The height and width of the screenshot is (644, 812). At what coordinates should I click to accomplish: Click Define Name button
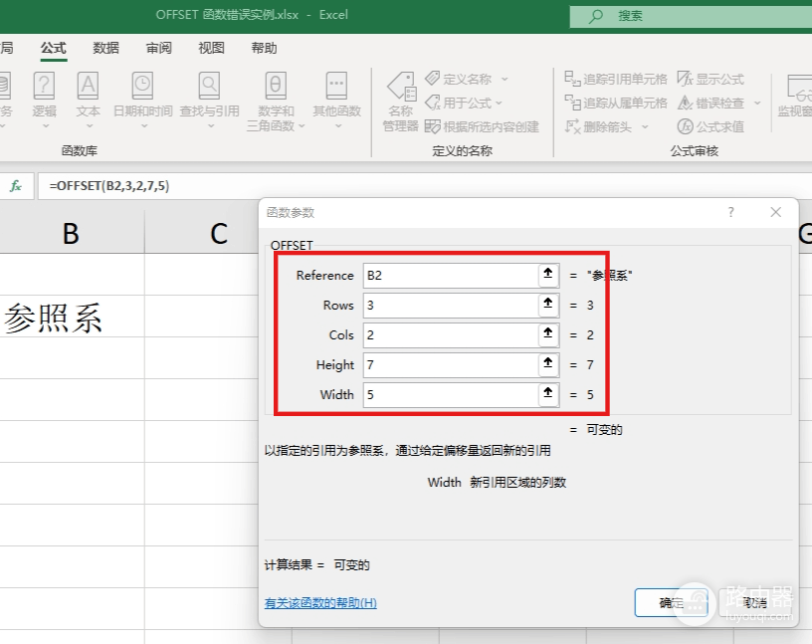click(x=459, y=79)
